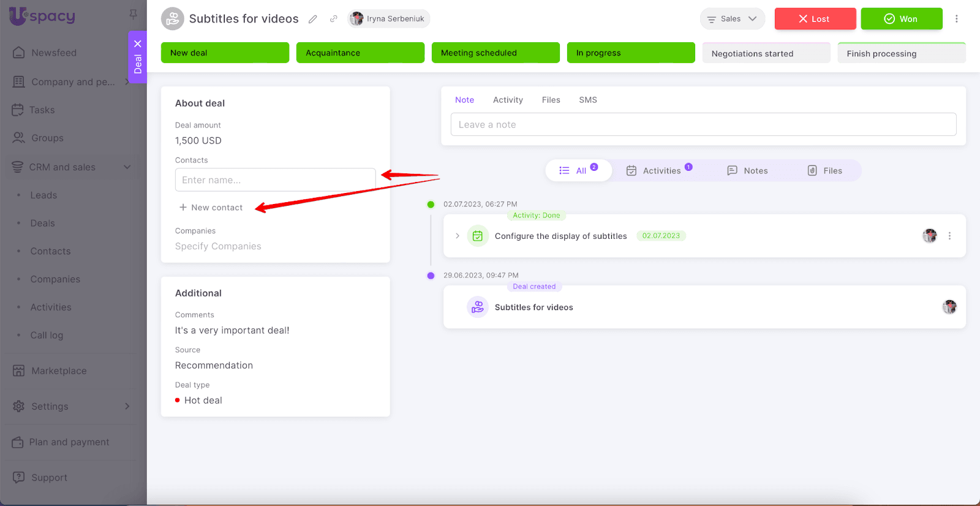Image resolution: width=980 pixels, height=506 pixels.
Task: Select the Negotiations started stage
Action: coord(766,53)
